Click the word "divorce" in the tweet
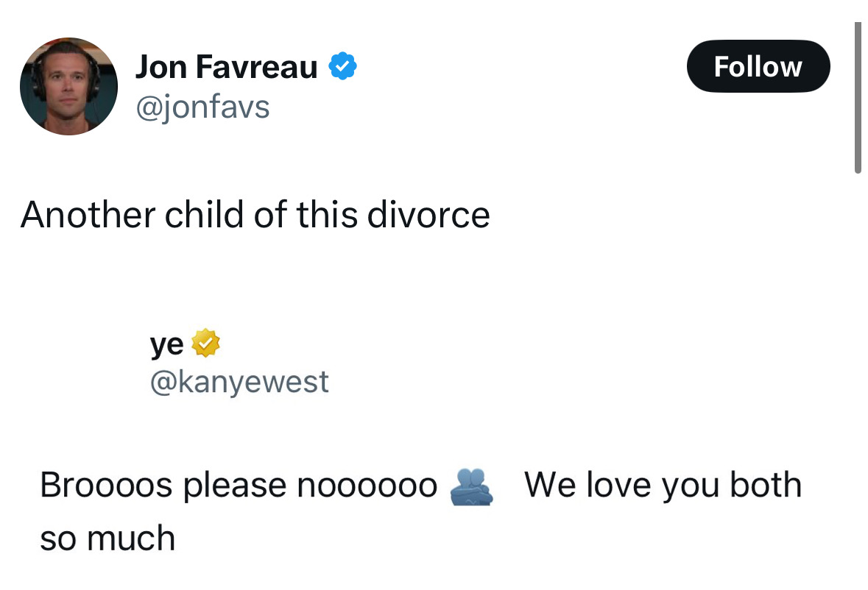The image size is (868, 590). coord(428,215)
